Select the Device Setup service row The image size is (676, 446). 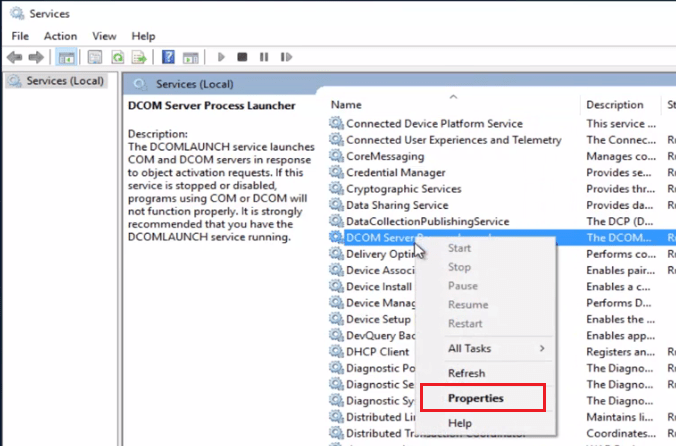(x=378, y=319)
